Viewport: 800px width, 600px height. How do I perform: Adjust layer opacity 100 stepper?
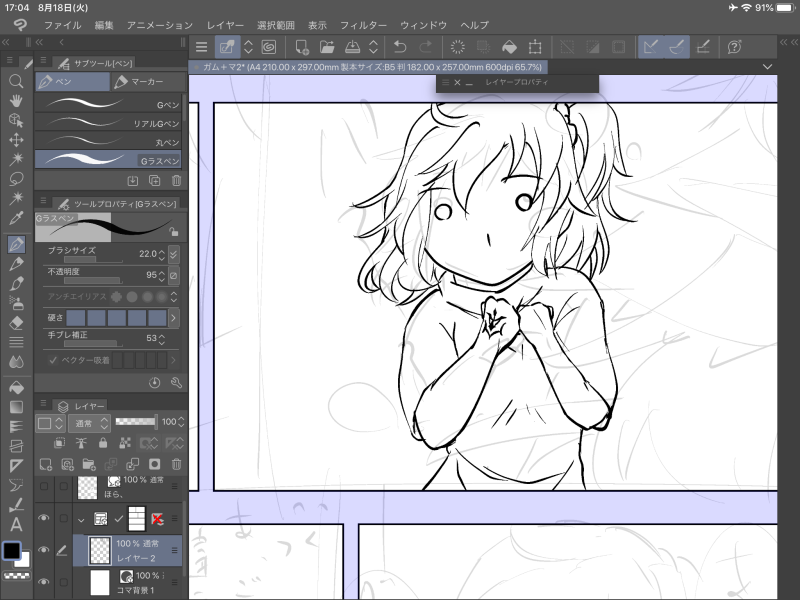coord(181,422)
